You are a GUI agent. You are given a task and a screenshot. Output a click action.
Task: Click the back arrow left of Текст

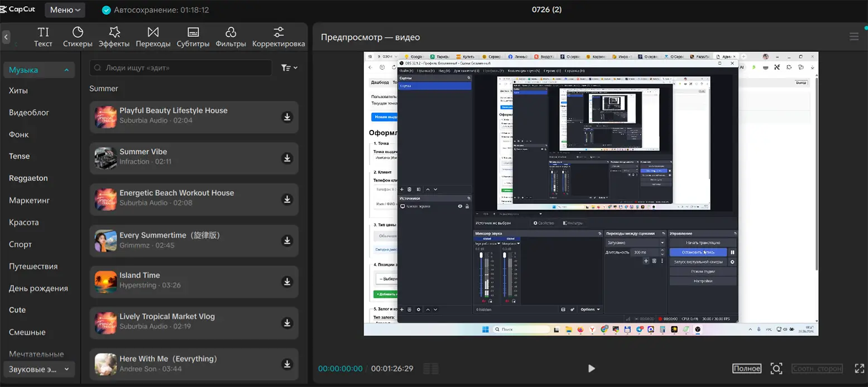(x=6, y=37)
